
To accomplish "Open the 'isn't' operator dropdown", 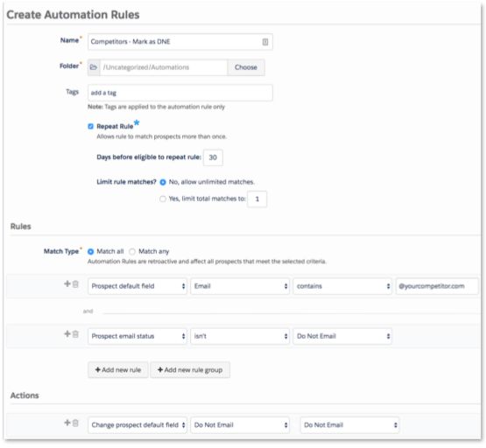I will [x=240, y=336].
